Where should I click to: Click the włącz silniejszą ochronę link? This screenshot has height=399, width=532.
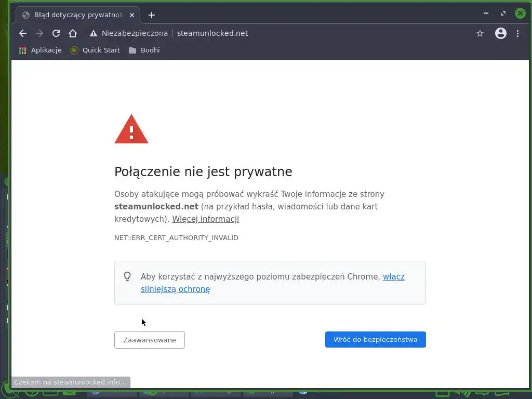click(x=272, y=283)
